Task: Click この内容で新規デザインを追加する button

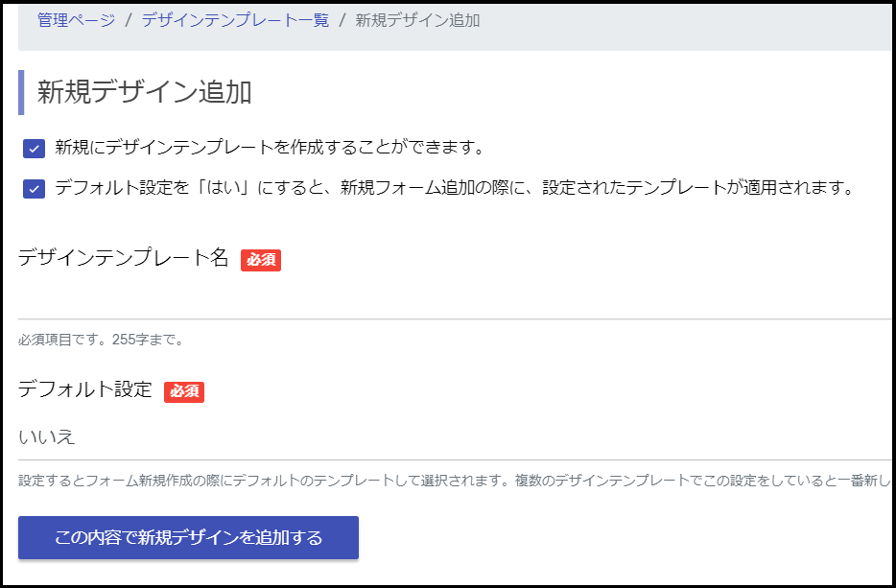Action: coord(189,538)
